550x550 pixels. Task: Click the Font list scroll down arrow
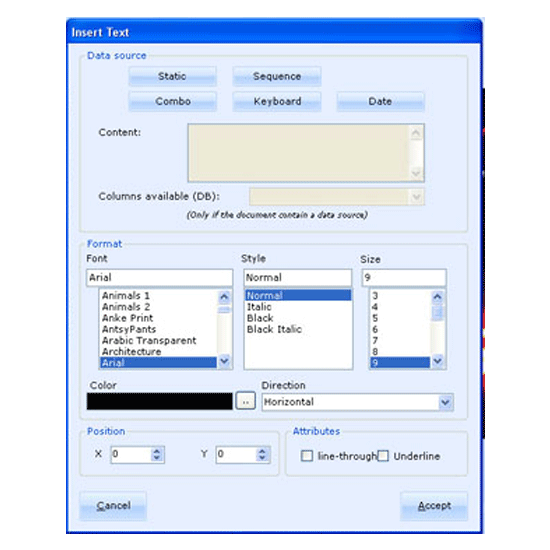224,361
